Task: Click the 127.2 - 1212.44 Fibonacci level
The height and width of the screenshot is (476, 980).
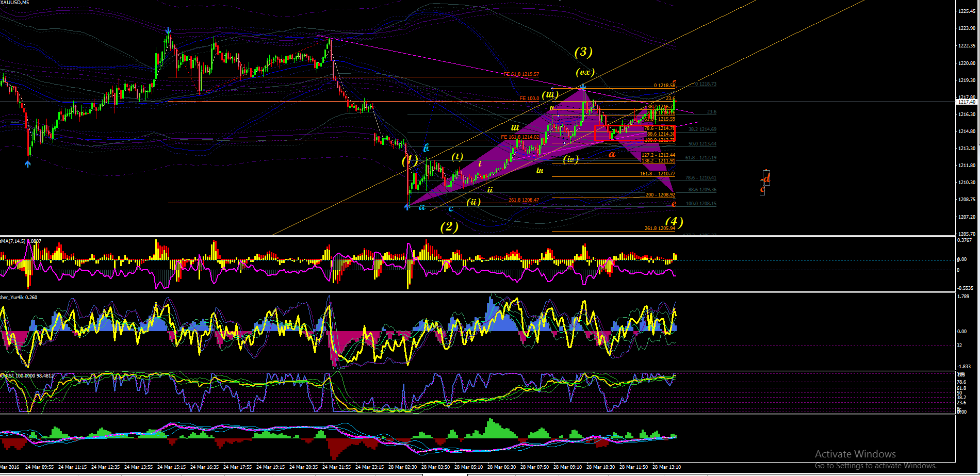Action: pyautogui.click(x=658, y=155)
